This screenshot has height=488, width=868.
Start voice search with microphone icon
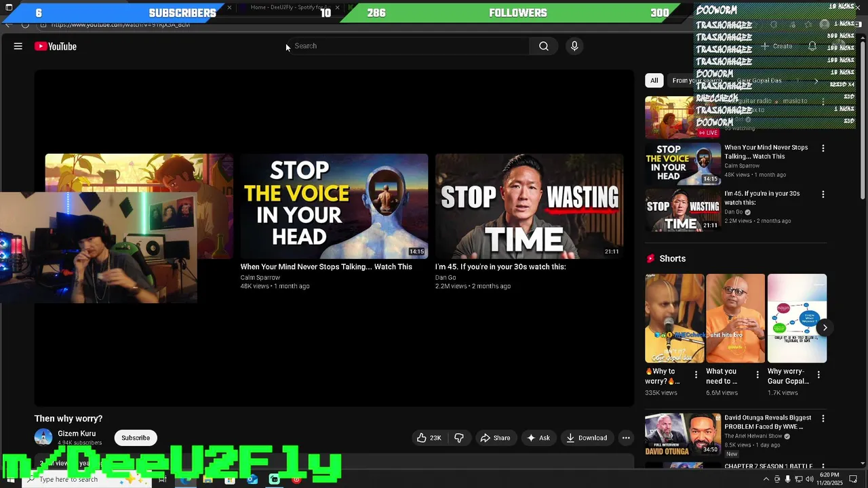(574, 46)
